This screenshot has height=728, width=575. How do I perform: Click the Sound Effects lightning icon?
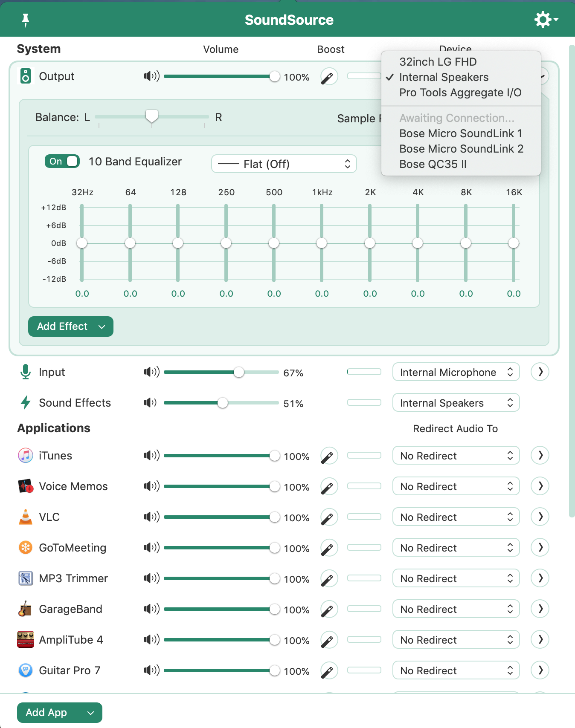(26, 403)
